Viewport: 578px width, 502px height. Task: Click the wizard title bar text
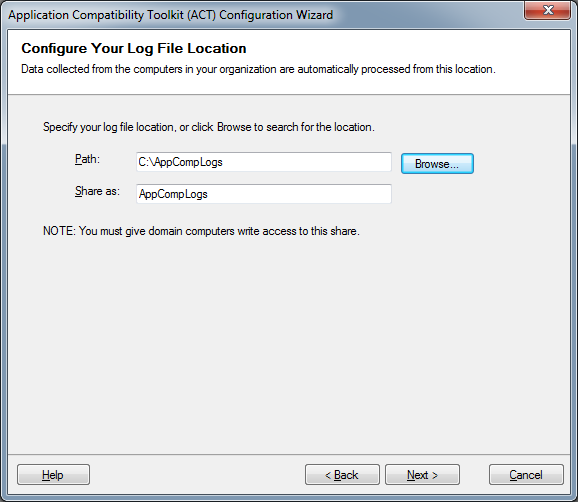point(171,15)
